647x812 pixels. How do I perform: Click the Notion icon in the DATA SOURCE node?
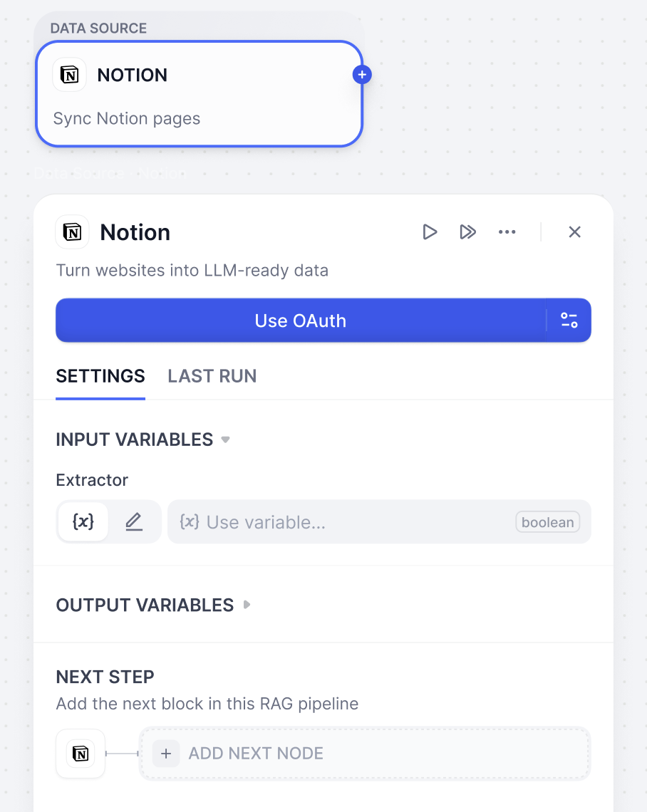69,74
